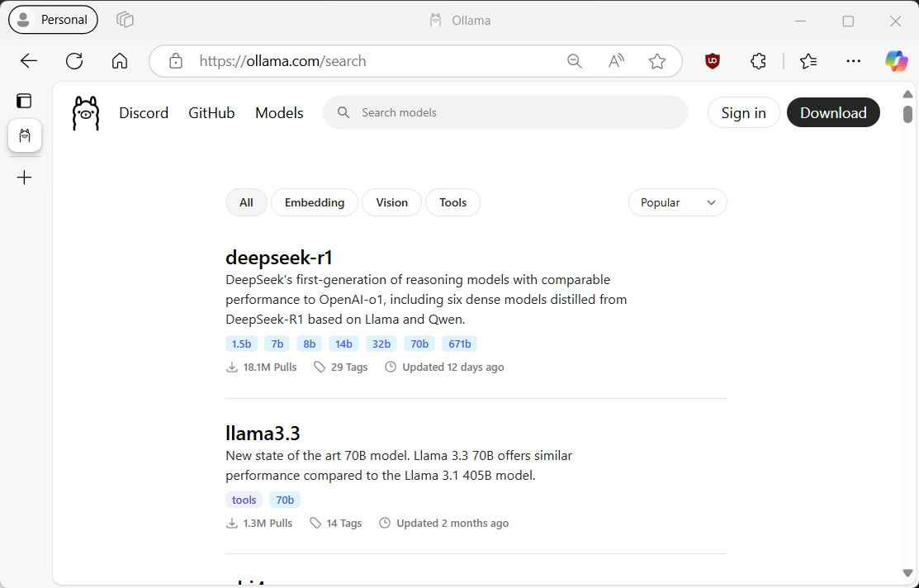The width and height of the screenshot is (919, 588).
Task: Open the tab actions menu
Action: (x=24, y=101)
